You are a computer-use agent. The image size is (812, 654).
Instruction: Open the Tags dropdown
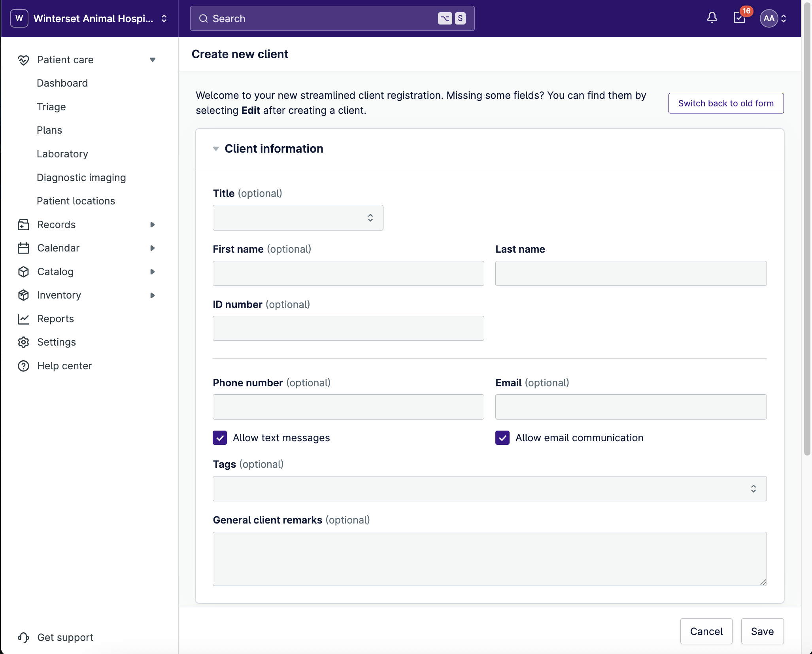click(x=489, y=489)
